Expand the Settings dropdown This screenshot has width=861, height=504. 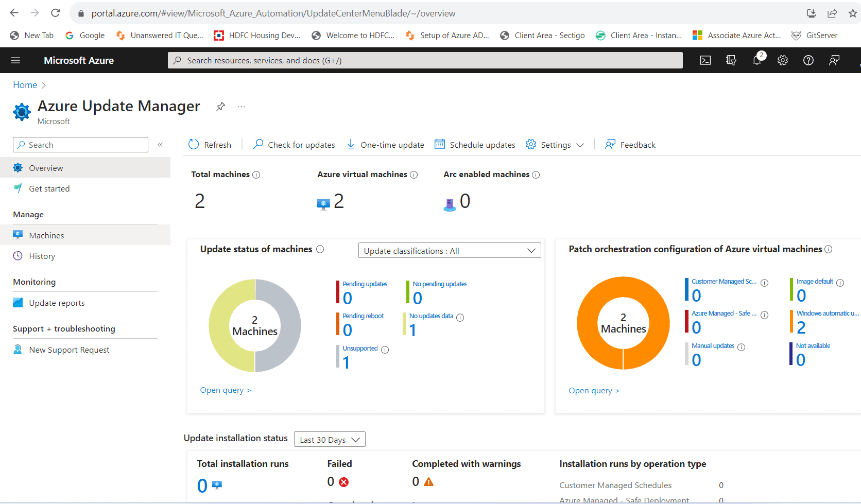(555, 145)
